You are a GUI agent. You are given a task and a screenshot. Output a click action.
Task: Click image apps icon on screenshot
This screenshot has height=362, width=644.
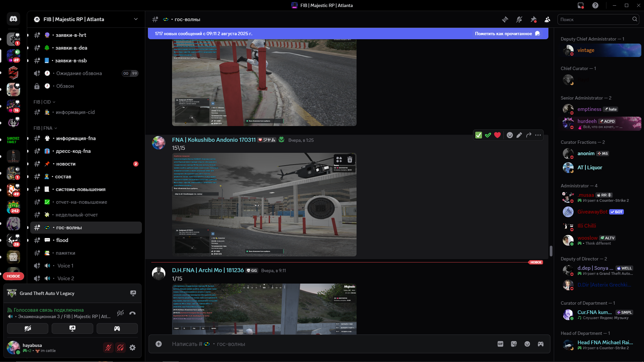pyautogui.click(x=339, y=160)
